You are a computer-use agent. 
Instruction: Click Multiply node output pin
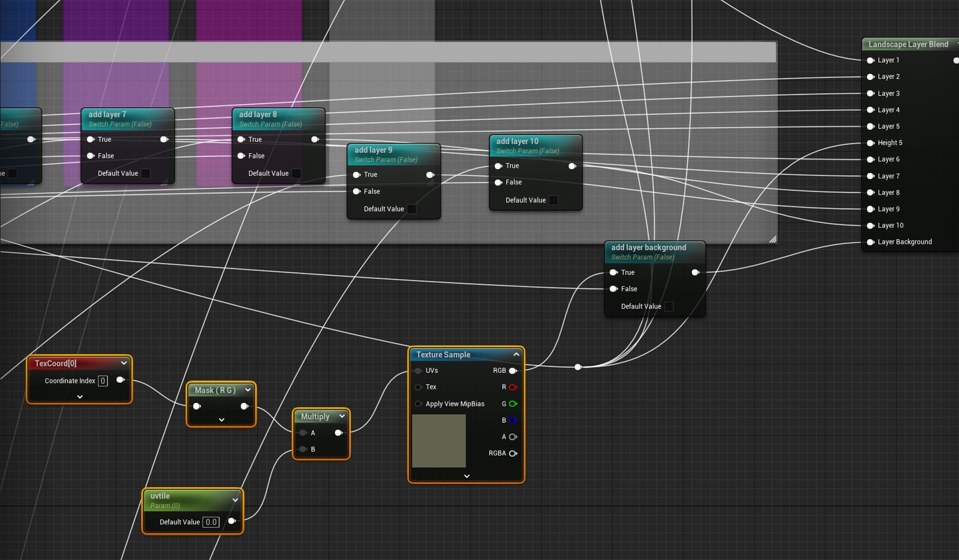[338, 433]
